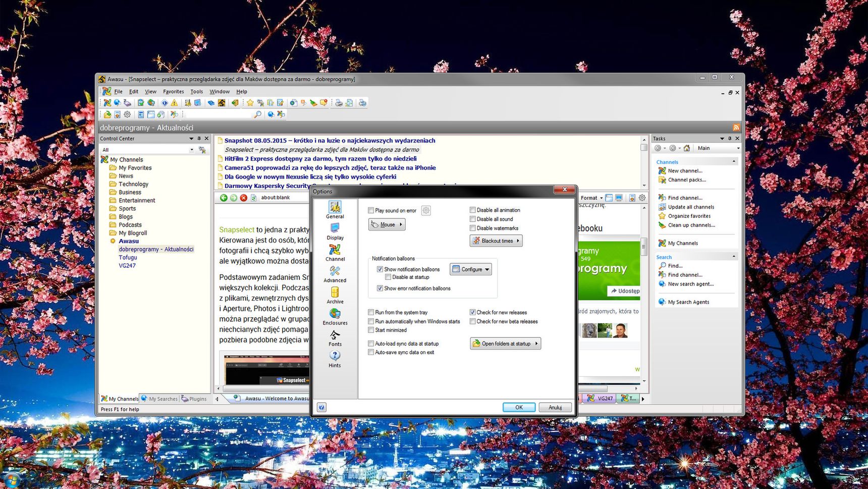Click the toolbar search input field
The width and height of the screenshot is (868, 489).
(x=219, y=115)
